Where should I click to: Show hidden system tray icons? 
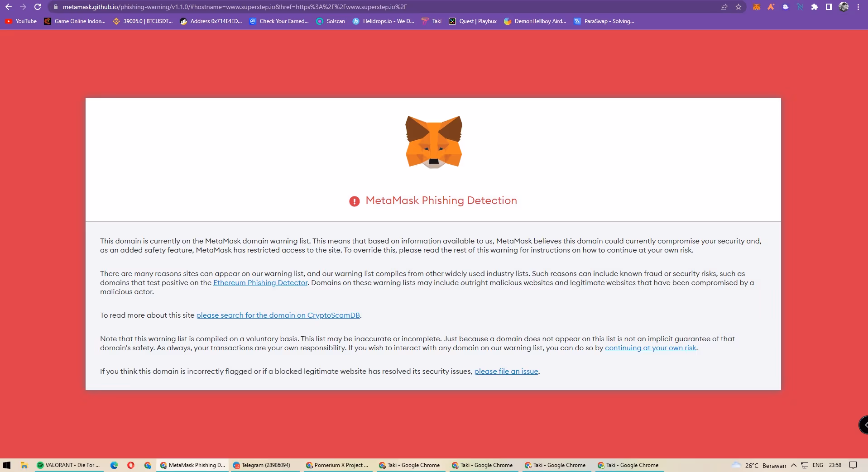(x=794, y=465)
